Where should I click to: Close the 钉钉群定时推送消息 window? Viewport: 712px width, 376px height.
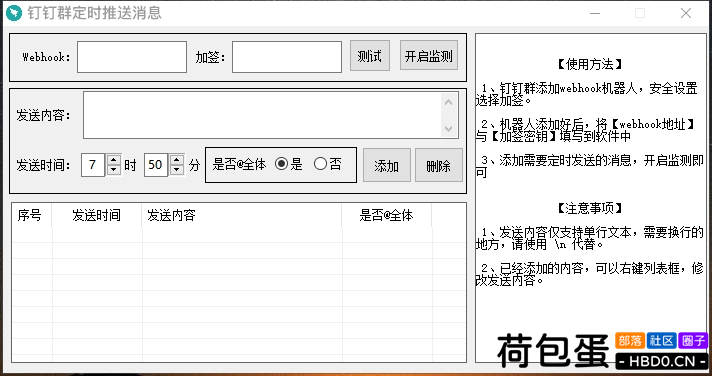tap(686, 13)
